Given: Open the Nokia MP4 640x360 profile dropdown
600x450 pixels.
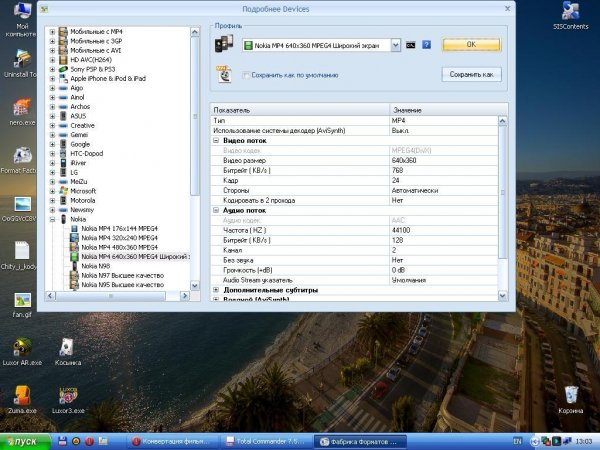Looking at the screenshot, I should point(396,46).
